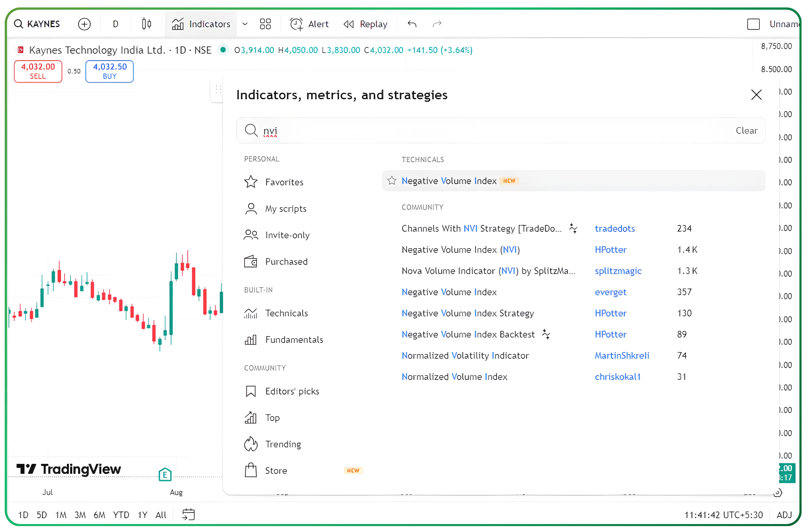Select Editors' picks bookmark icon
809x532 pixels.
(250, 391)
